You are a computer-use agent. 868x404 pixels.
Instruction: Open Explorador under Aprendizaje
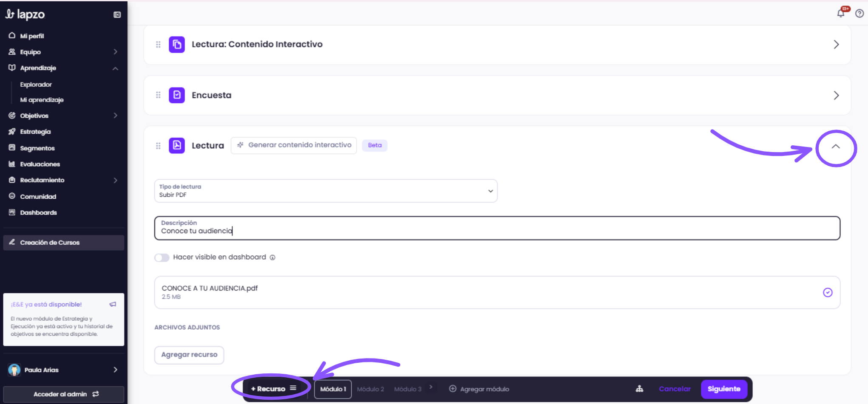(x=36, y=85)
